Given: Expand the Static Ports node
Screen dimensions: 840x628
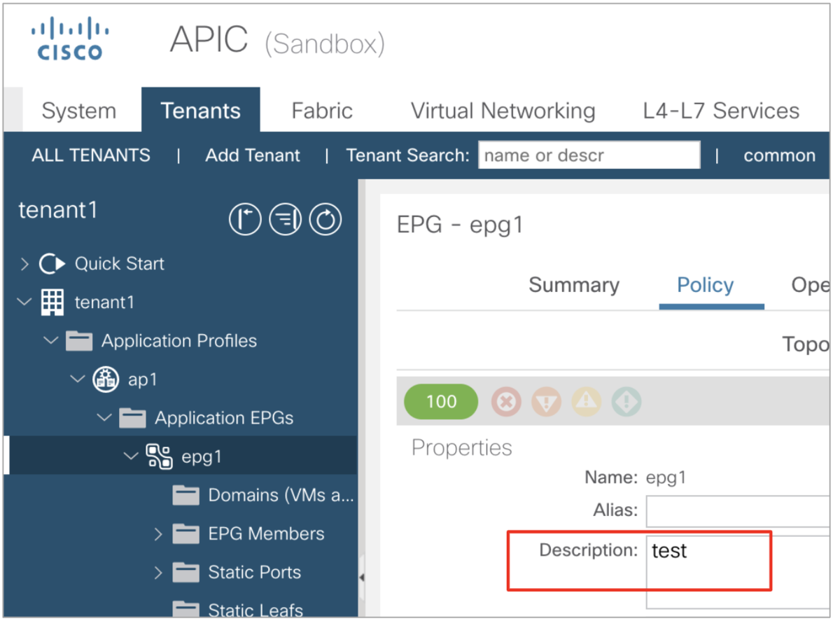Looking at the screenshot, I should click(158, 573).
